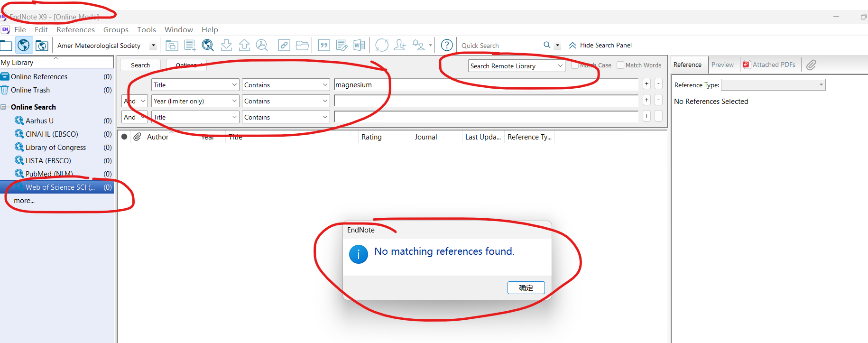Switch to the Attached PDFs tab
This screenshot has width=868, height=343.
click(769, 65)
